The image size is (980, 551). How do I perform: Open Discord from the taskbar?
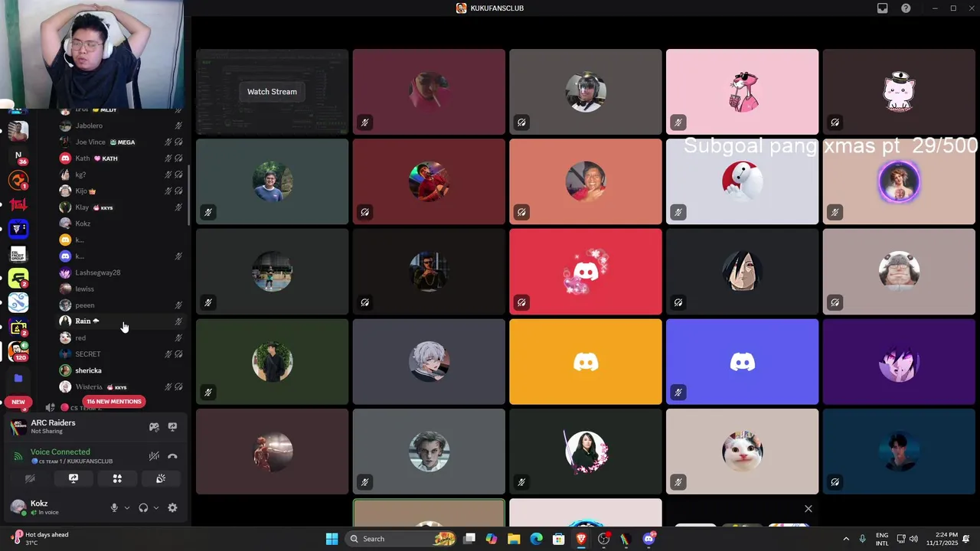pyautogui.click(x=649, y=539)
